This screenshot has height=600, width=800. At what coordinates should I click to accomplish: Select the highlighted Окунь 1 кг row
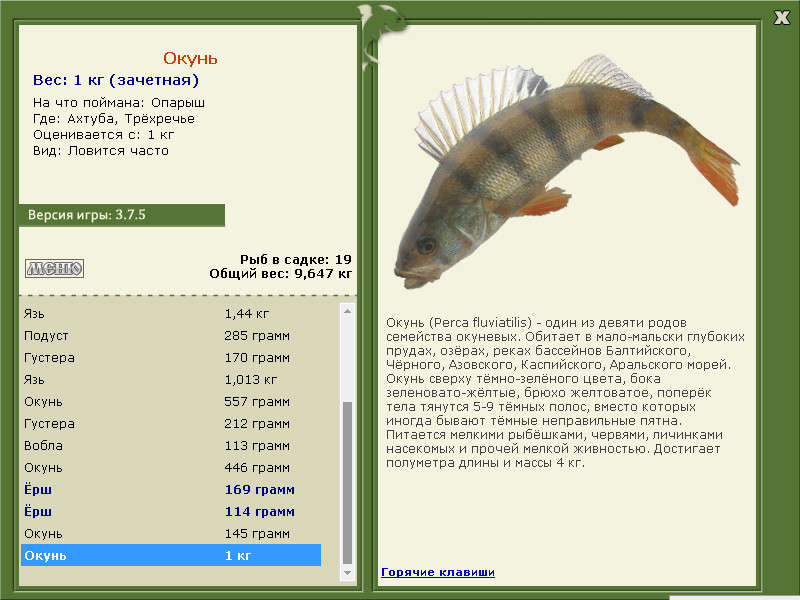pos(171,555)
